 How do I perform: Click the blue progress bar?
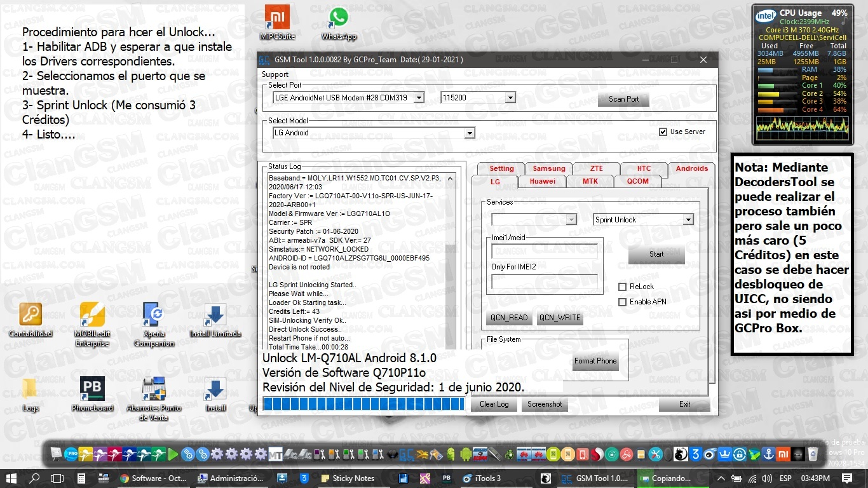pyautogui.click(x=363, y=404)
